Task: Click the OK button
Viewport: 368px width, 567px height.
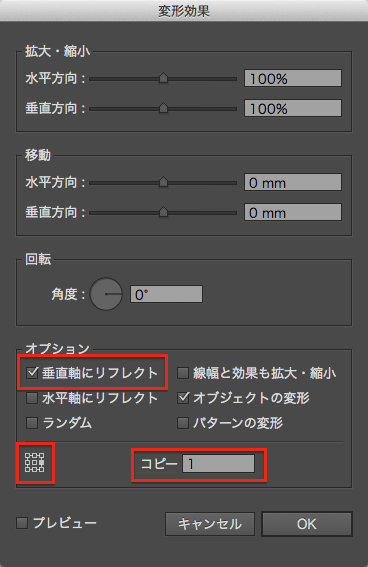Action: pyautogui.click(x=307, y=524)
